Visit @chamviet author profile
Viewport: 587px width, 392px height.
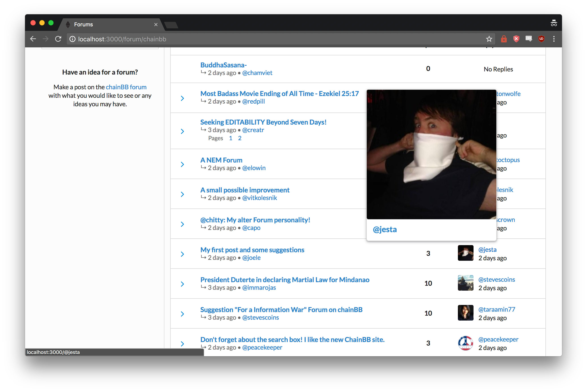tap(257, 73)
